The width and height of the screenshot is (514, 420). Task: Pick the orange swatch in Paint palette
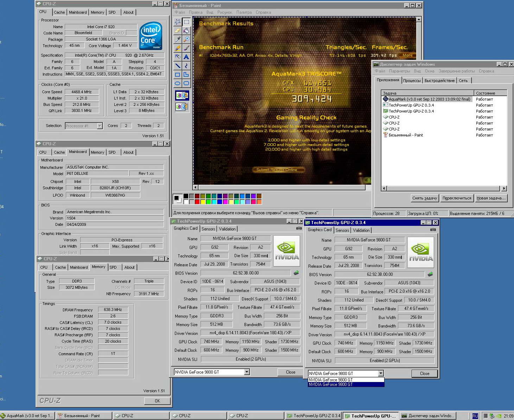point(259,202)
